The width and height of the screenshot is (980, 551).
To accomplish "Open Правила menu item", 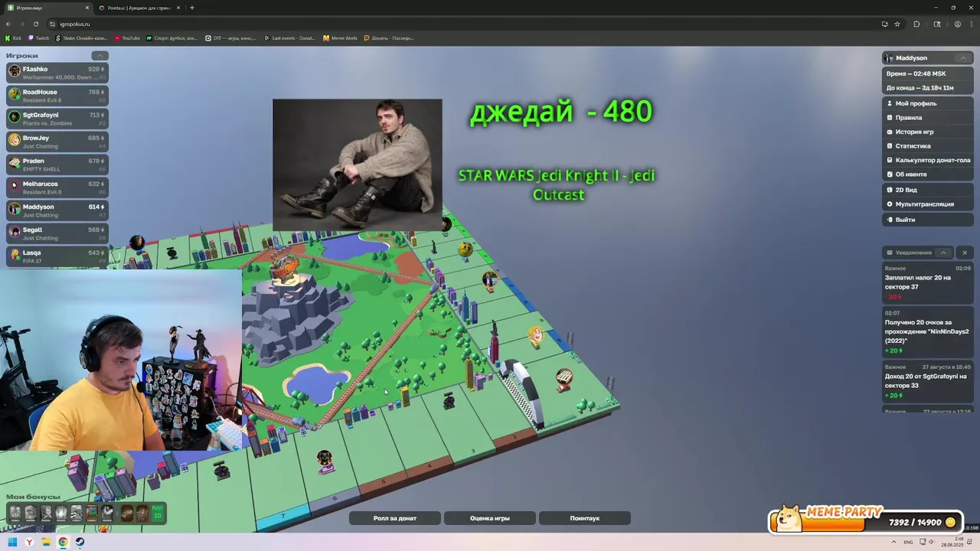I will point(928,118).
